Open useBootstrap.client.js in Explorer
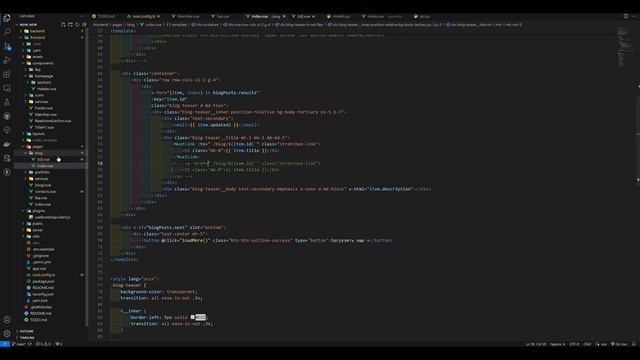Viewport: 640px width, 360px height. [x=52, y=217]
